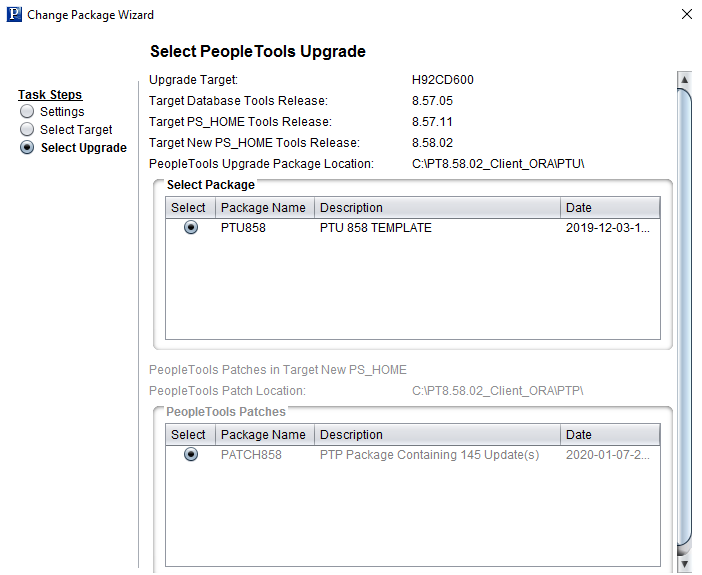702x575 pixels.
Task: Click the PeopleTools Patch Location label
Action: tap(227, 391)
